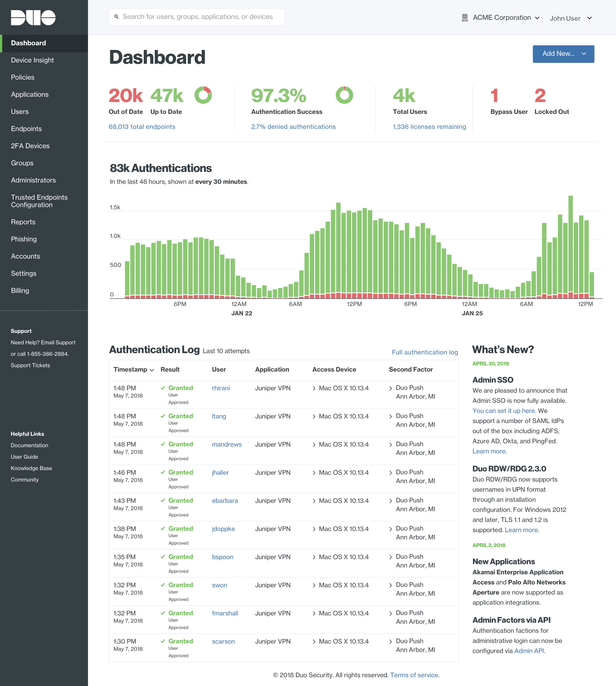Click the authentication success donut chart
Viewport: 616px width, 686px height.
pos(344,95)
